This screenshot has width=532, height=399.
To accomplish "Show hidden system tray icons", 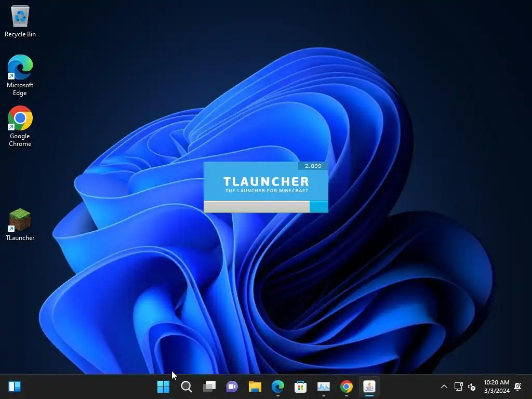I will (x=444, y=387).
